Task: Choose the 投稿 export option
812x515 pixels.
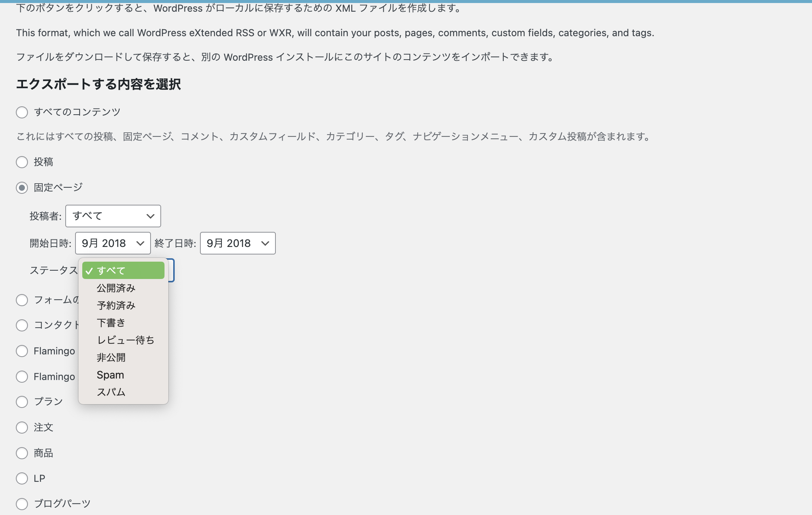Action: [22, 162]
